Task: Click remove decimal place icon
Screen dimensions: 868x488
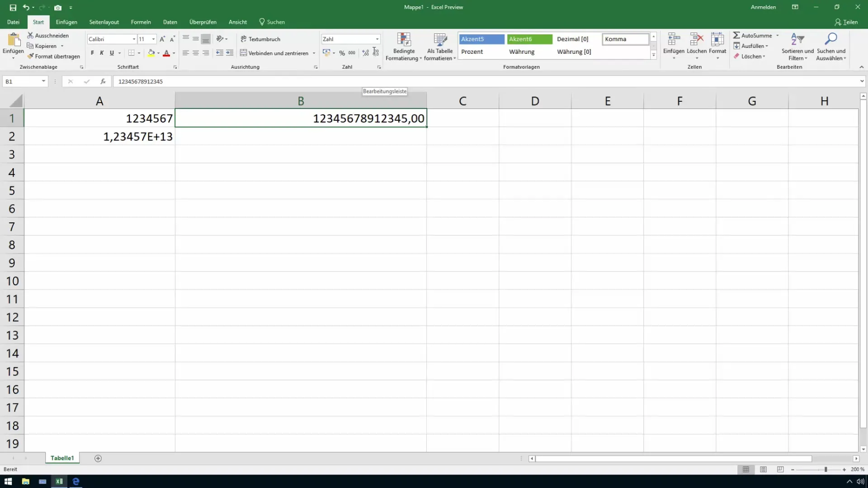Action: click(x=376, y=53)
